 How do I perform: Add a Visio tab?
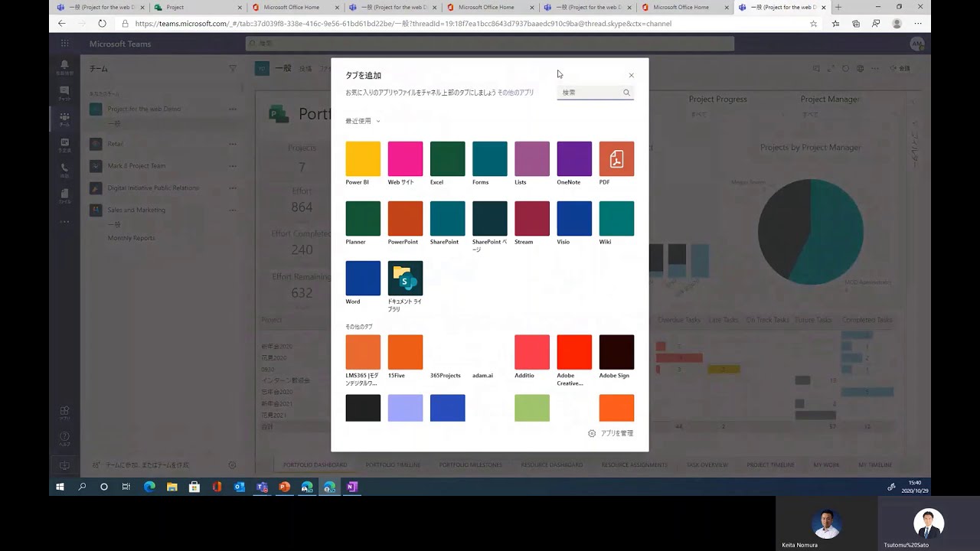(574, 219)
